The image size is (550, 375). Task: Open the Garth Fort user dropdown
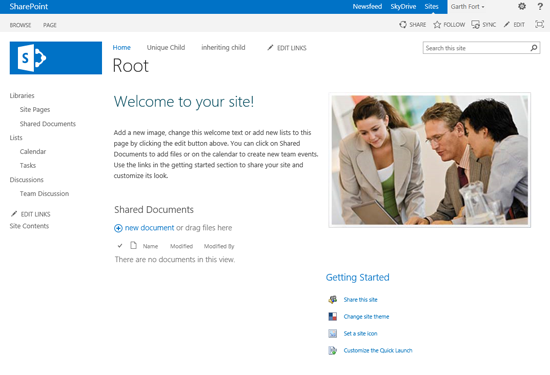(x=468, y=7)
